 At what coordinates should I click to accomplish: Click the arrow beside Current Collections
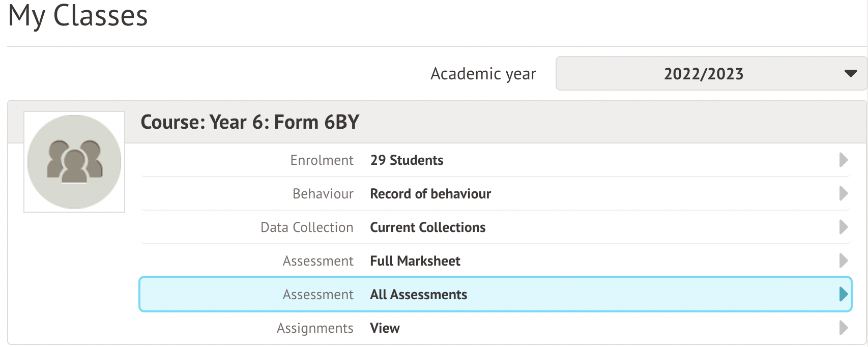[843, 227]
